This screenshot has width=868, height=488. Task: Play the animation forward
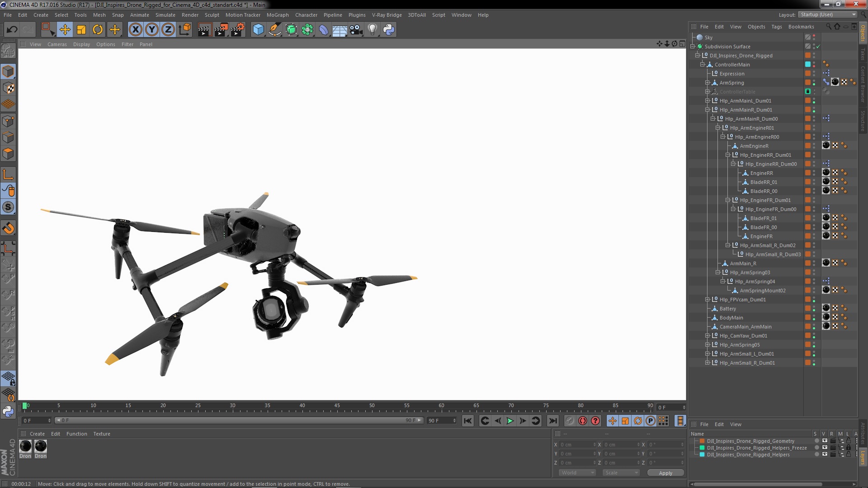point(510,421)
